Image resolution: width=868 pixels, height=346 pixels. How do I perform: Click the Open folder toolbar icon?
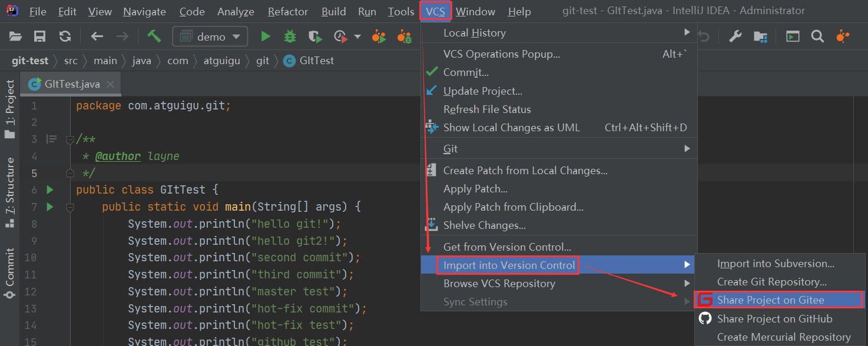15,36
